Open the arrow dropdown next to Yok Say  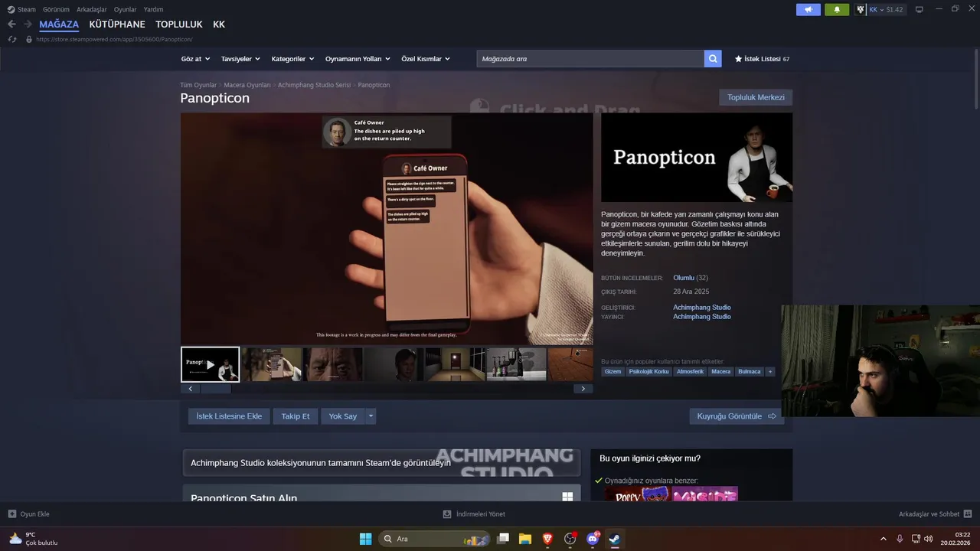click(x=371, y=416)
